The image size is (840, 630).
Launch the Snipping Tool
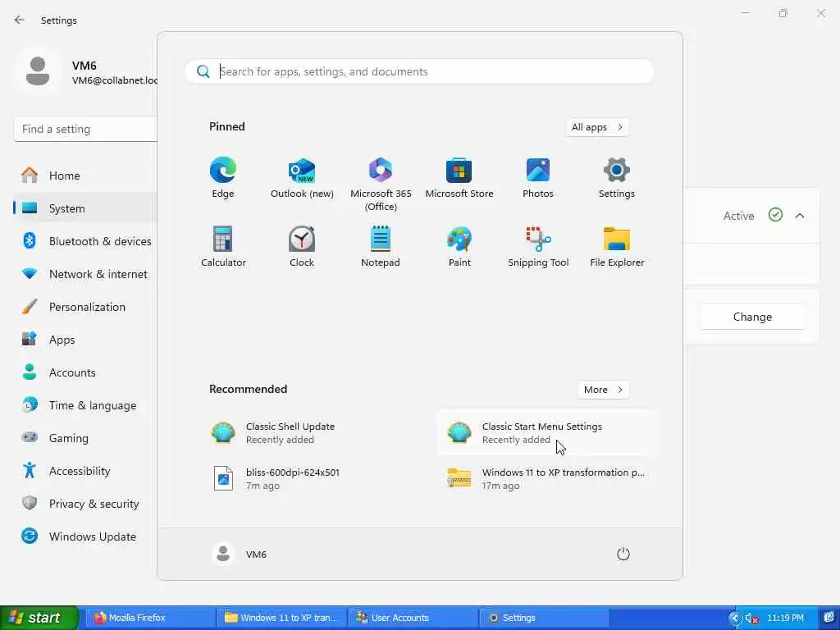coord(538,246)
